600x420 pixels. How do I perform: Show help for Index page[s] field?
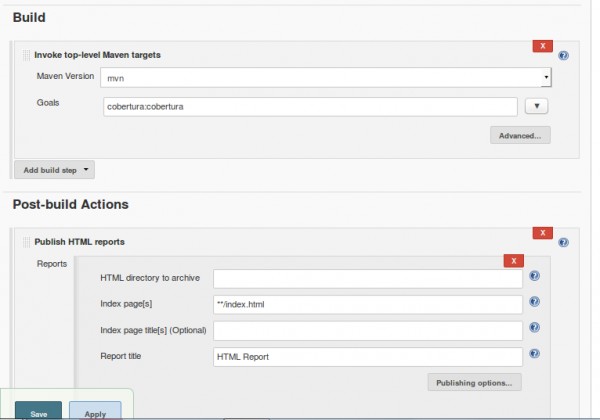[535, 301]
